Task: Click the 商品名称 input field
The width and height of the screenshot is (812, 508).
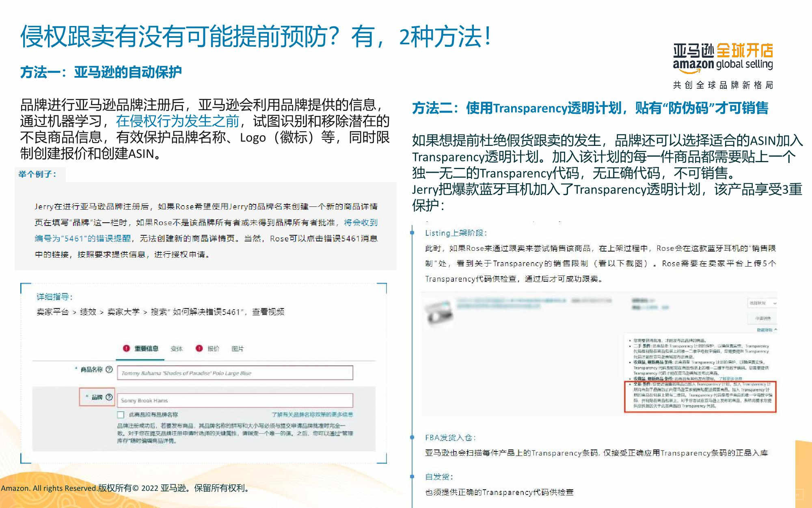Action: click(235, 373)
